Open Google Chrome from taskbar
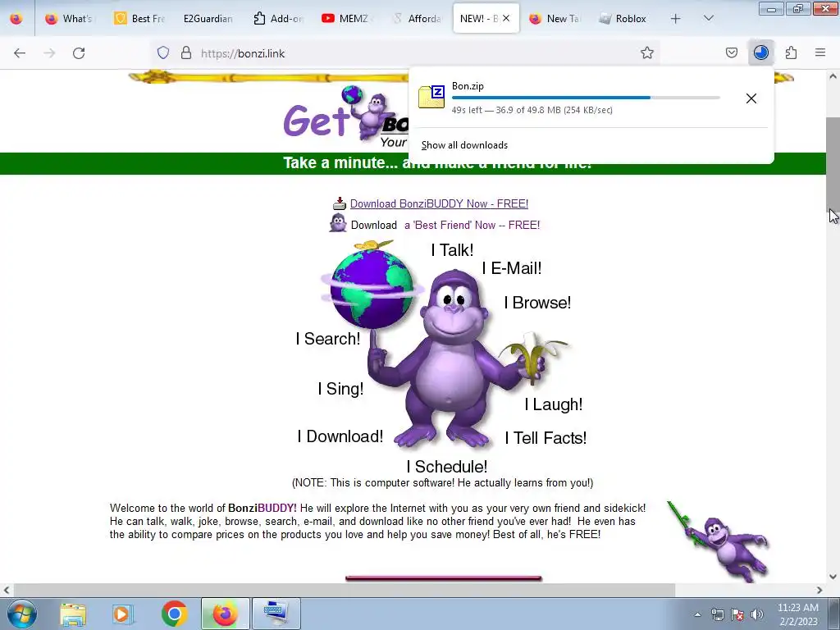840x630 pixels. (174, 614)
